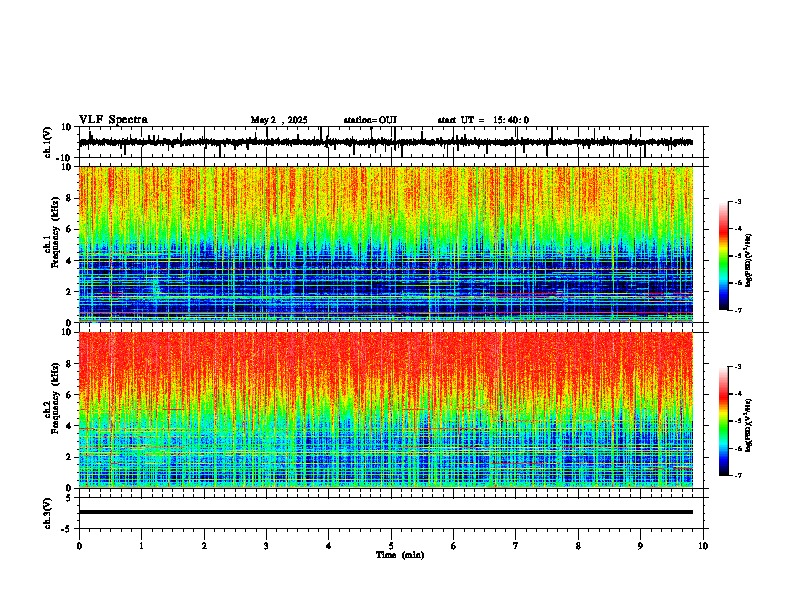Select the ch.1 voltage waveform trace panel

[x=393, y=142]
